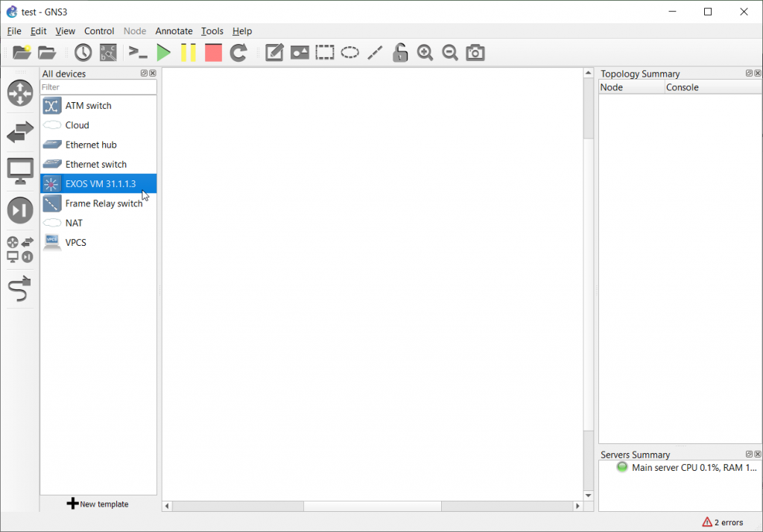
Task: Browse security devices sidebar icon
Action: click(x=20, y=210)
